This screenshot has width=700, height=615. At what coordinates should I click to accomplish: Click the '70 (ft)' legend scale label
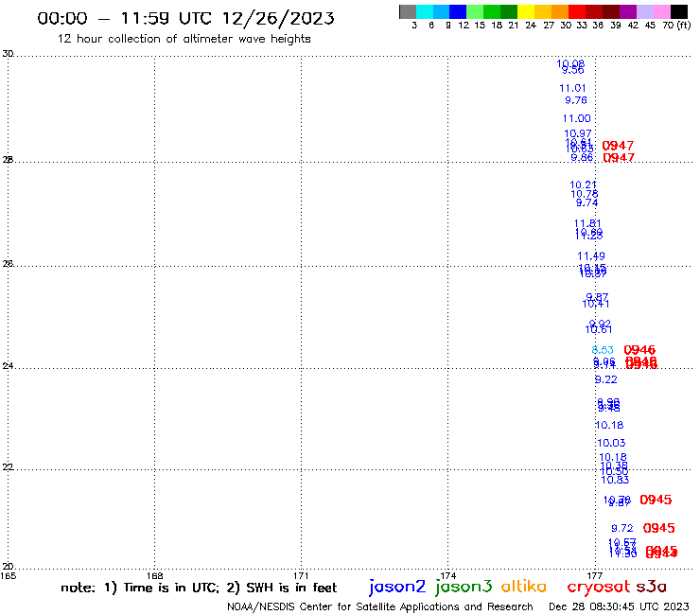(676, 25)
